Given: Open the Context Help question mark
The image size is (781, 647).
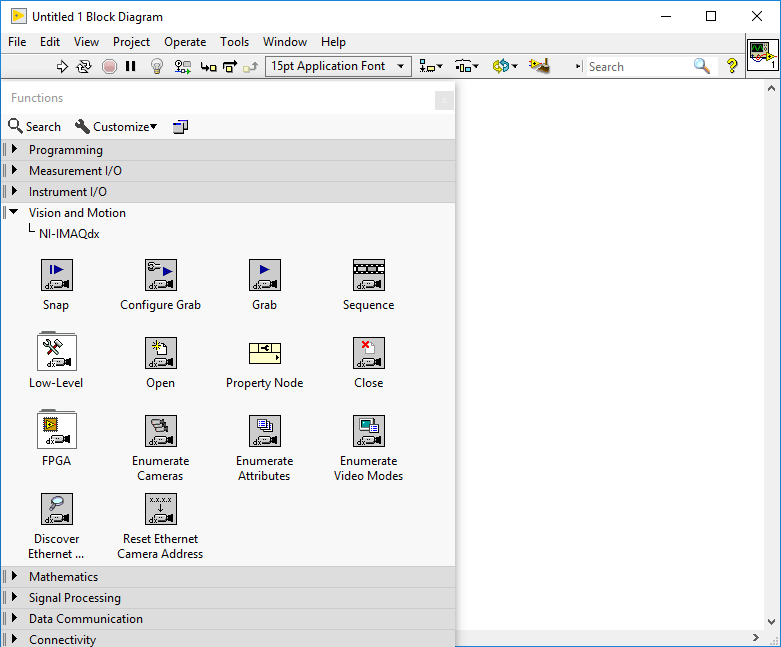Looking at the screenshot, I should (x=732, y=66).
